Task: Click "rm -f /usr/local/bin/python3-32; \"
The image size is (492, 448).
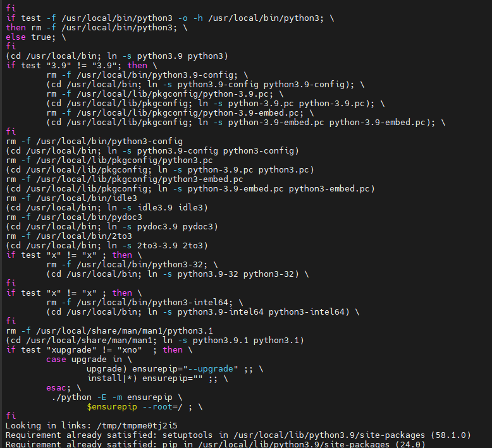Action: coord(132,265)
